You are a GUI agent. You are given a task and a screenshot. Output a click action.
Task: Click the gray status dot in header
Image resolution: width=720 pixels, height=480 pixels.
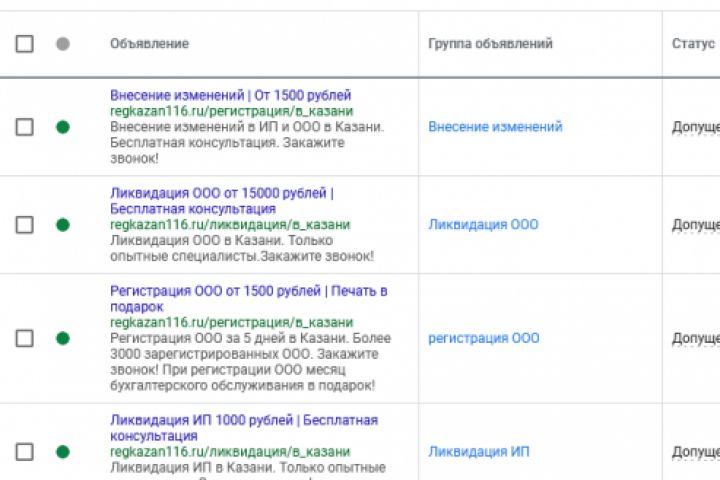pos(63,44)
